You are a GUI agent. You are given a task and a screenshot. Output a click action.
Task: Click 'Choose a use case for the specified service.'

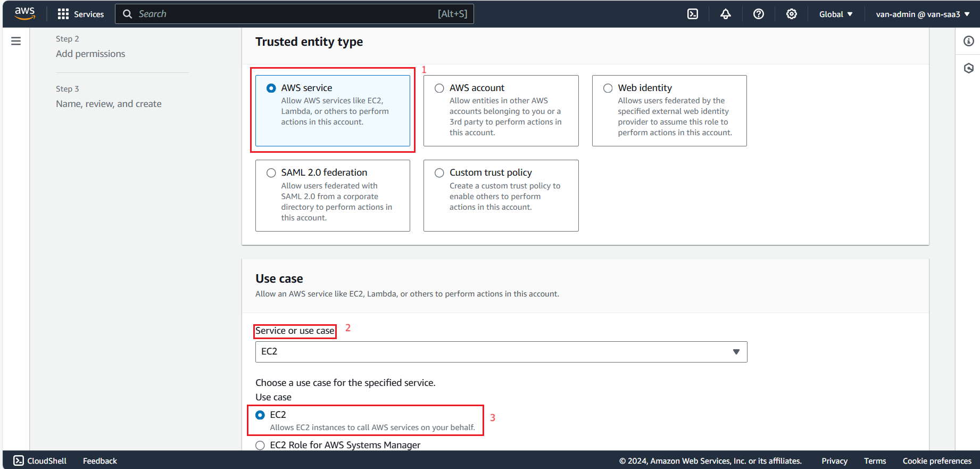tap(345, 383)
